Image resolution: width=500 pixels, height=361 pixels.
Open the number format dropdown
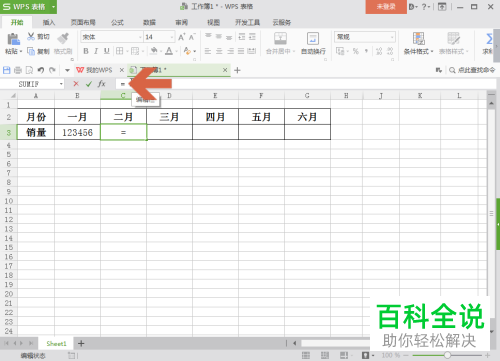[392, 37]
